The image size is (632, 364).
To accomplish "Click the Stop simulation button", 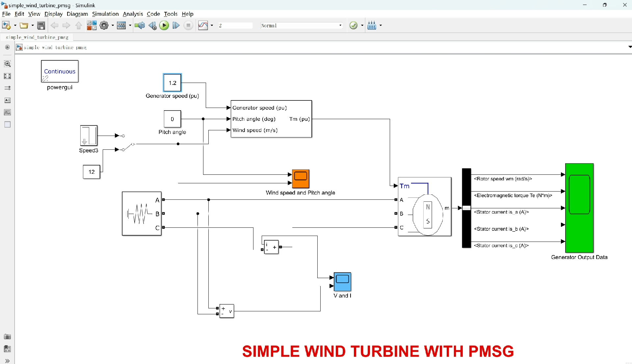I will click(x=188, y=25).
